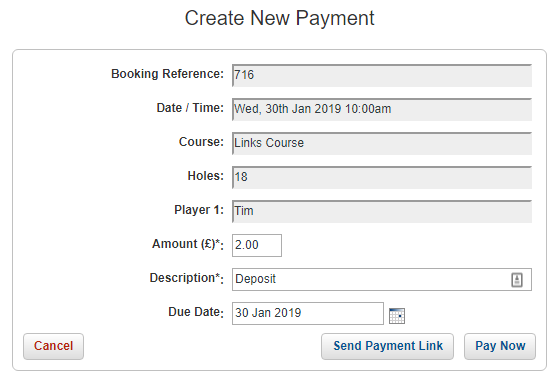555x377 pixels.
Task: Select the Due Date input field
Action: pyautogui.click(x=308, y=313)
